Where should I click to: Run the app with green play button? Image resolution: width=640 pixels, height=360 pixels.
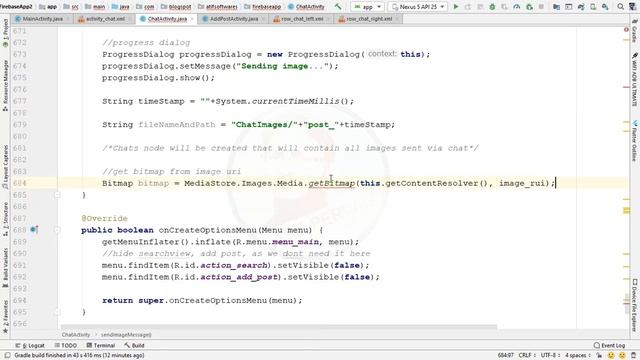[456, 7]
